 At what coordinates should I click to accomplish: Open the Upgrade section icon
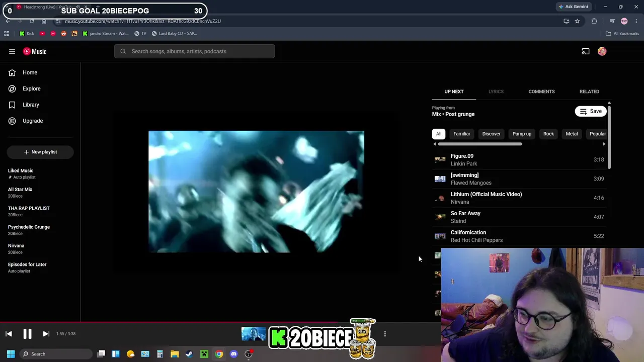(12, 121)
